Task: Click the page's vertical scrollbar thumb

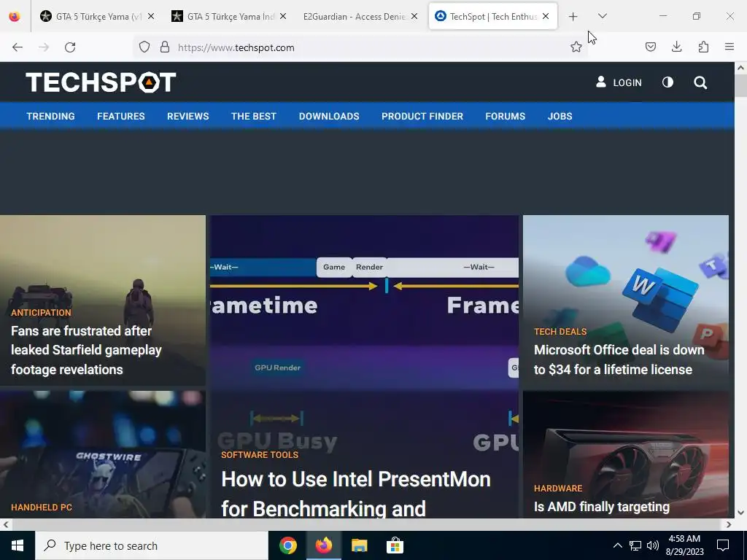Action: coord(741,86)
